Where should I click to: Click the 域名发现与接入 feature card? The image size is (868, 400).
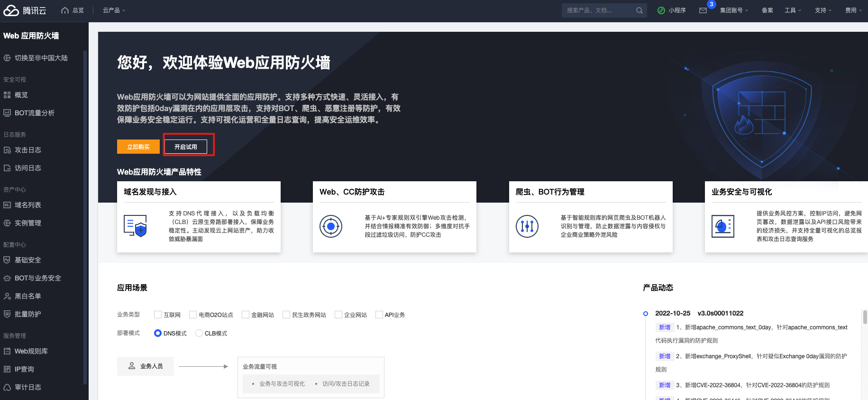coord(199,217)
